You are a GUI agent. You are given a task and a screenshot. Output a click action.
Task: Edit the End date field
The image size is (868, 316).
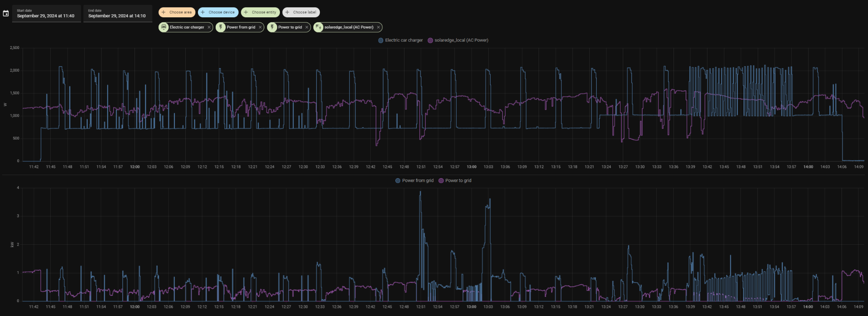[117, 14]
